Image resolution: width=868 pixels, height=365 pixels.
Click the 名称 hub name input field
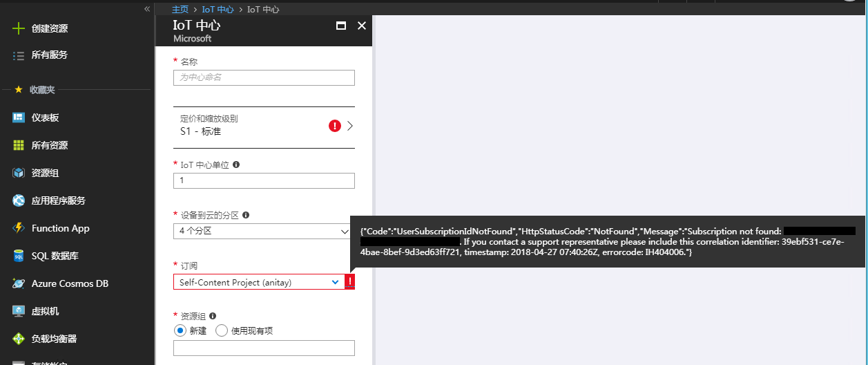264,77
